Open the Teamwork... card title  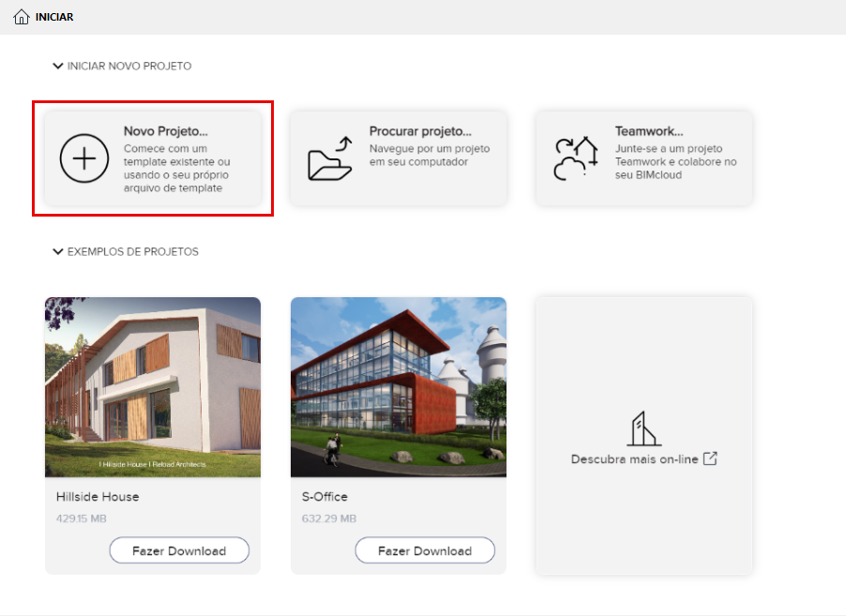649,131
